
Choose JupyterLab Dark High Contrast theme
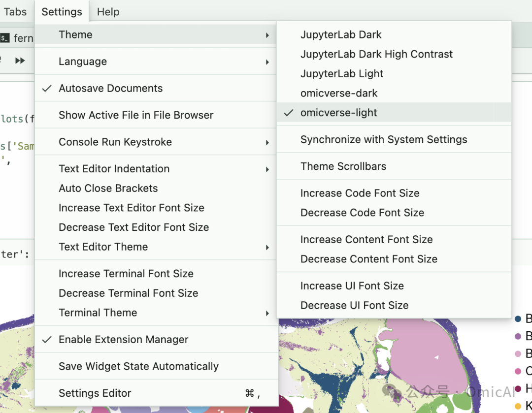(x=394, y=54)
